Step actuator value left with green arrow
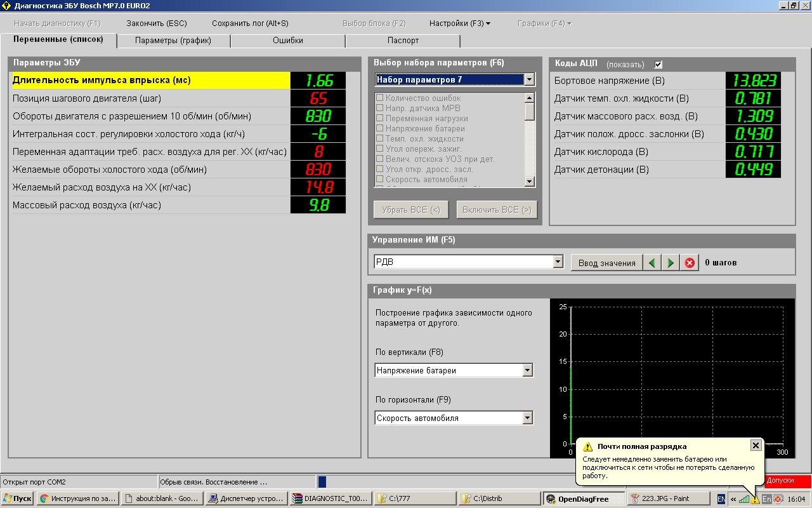Image resolution: width=812 pixels, height=508 pixels. [652, 262]
